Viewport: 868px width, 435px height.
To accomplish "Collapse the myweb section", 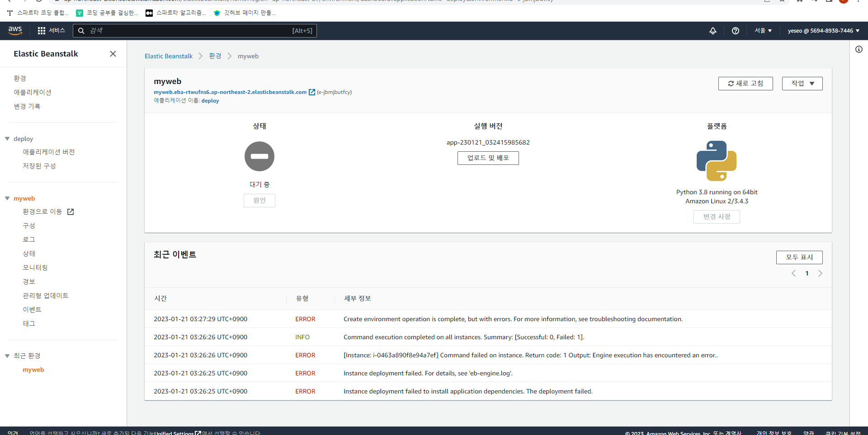I will pos(7,198).
